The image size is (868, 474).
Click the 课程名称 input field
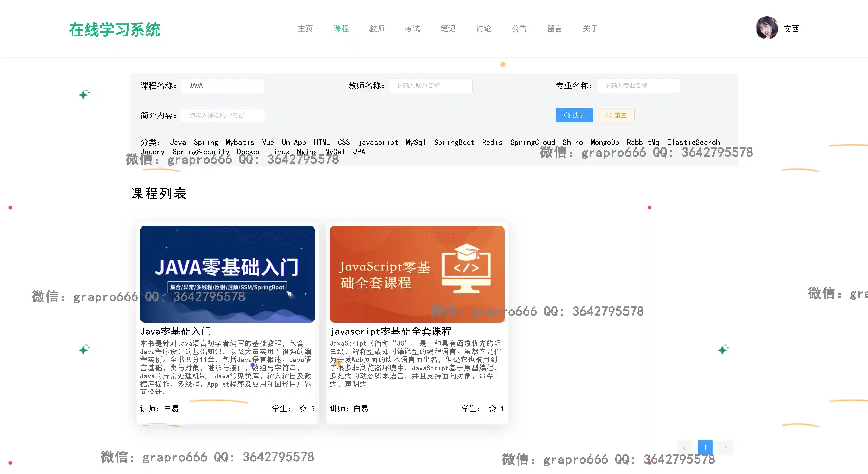coord(223,86)
